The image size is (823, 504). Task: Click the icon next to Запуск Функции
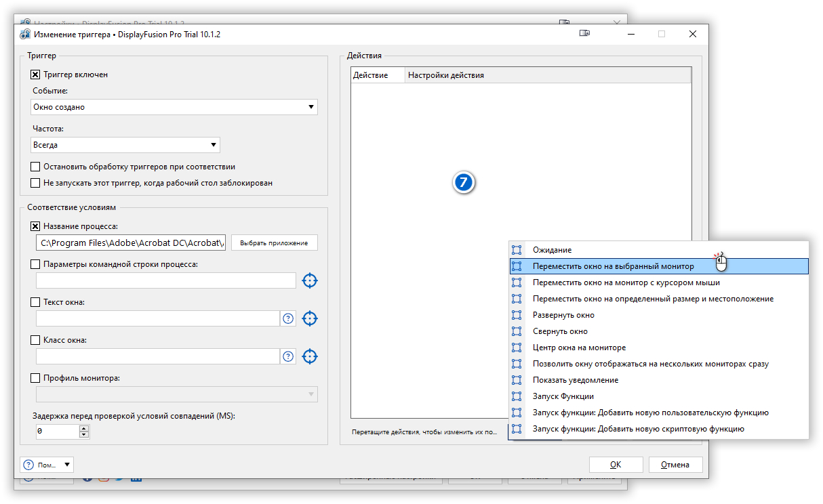coord(517,396)
